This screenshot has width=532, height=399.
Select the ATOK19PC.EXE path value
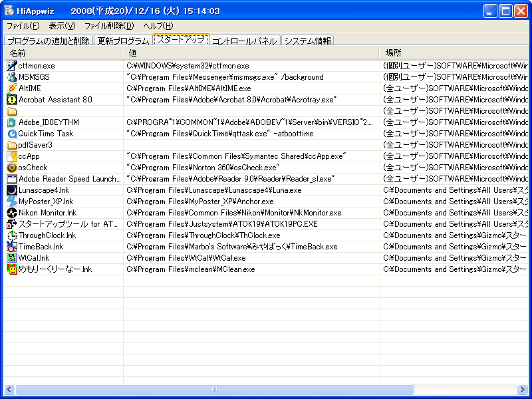(222, 224)
